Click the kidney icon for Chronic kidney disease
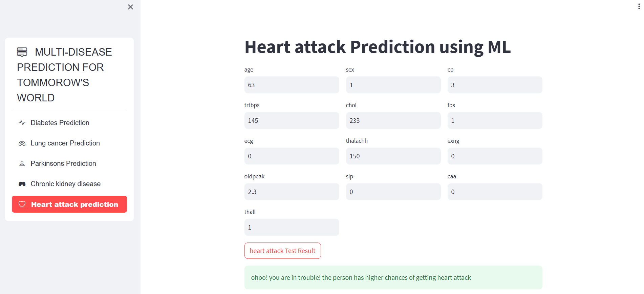Image resolution: width=644 pixels, height=294 pixels. 22,184
